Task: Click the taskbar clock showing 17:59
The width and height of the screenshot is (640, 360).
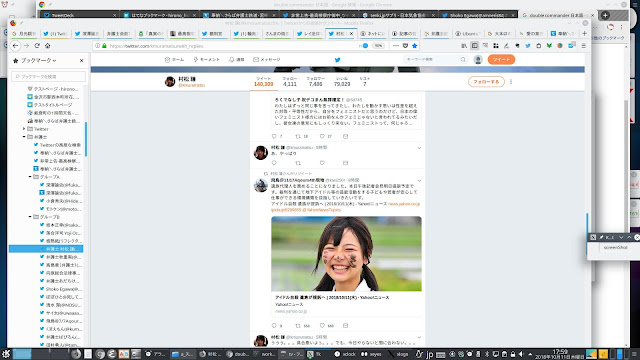Action: [560, 353]
